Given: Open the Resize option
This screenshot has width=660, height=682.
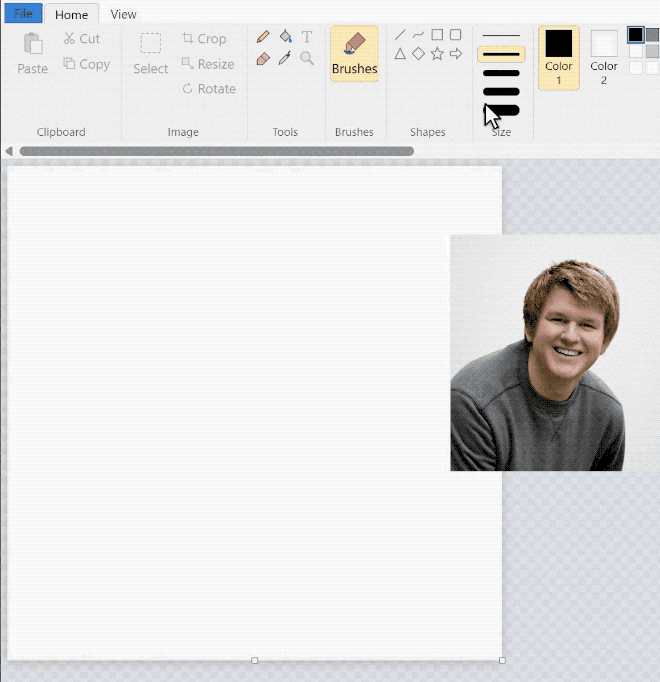Looking at the screenshot, I should tap(208, 64).
